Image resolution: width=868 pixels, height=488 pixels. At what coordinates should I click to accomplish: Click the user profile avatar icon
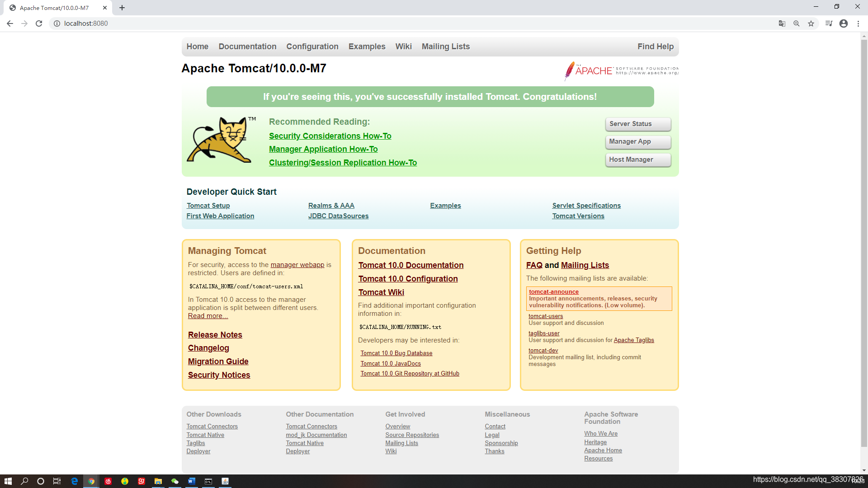tap(844, 23)
